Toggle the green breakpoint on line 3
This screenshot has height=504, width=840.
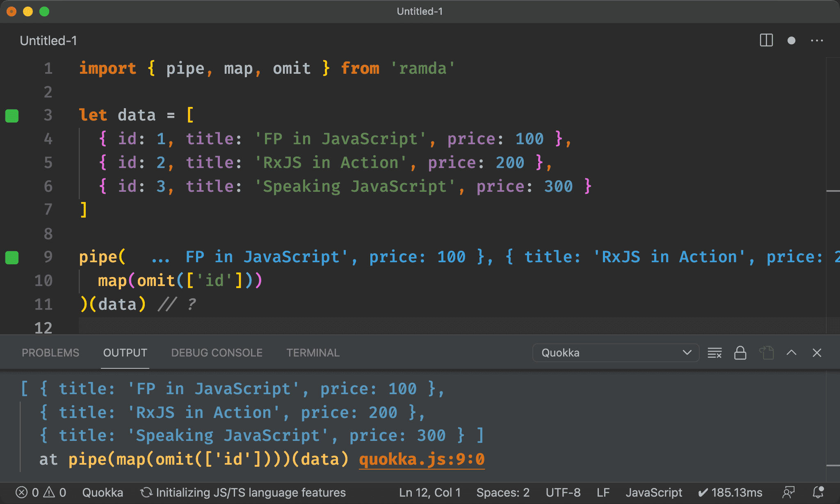click(x=13, y=115)
